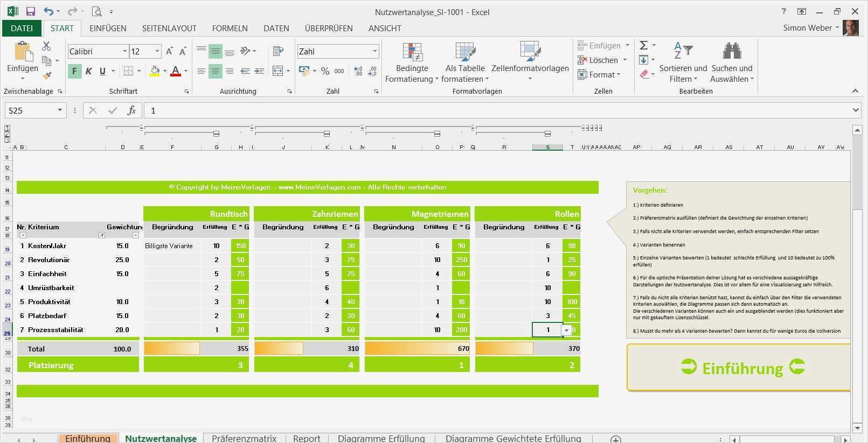Image resolution: width=868 pixels, height=443 pixels.
Task: Switch to the FORMELN ribbon tab
Action: click(x=230, y=28)
